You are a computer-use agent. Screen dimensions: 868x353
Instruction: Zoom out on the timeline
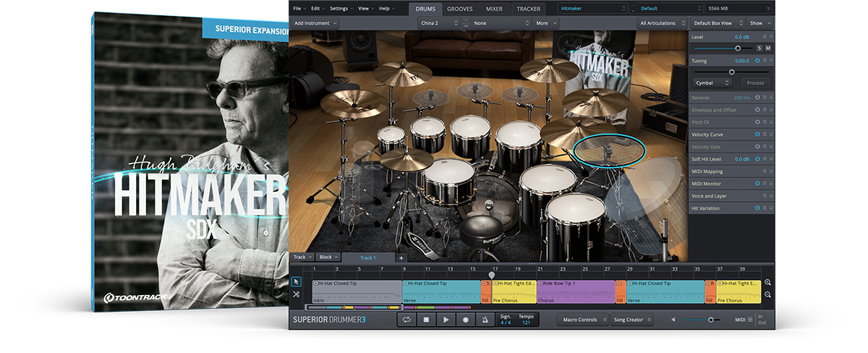tap(767, 295)
